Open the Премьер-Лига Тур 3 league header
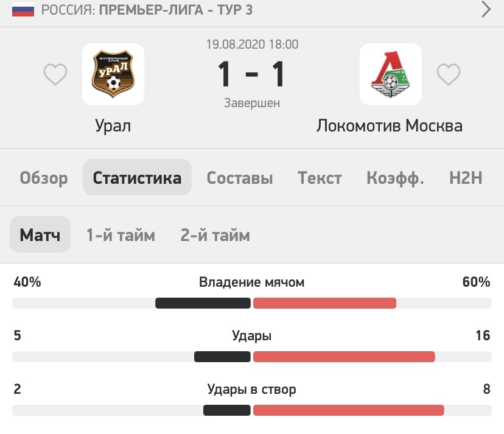Screen dimensions: 504x434 (147, 10)
